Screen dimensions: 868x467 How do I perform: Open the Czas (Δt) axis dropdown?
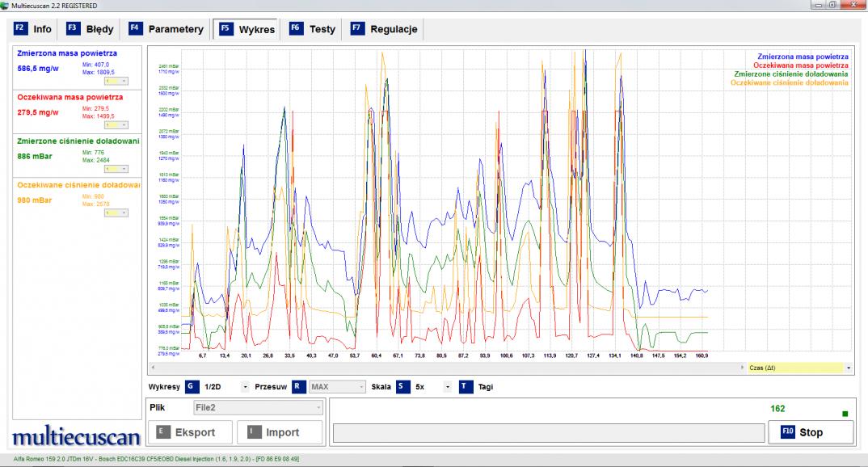[x=848, y=368]
